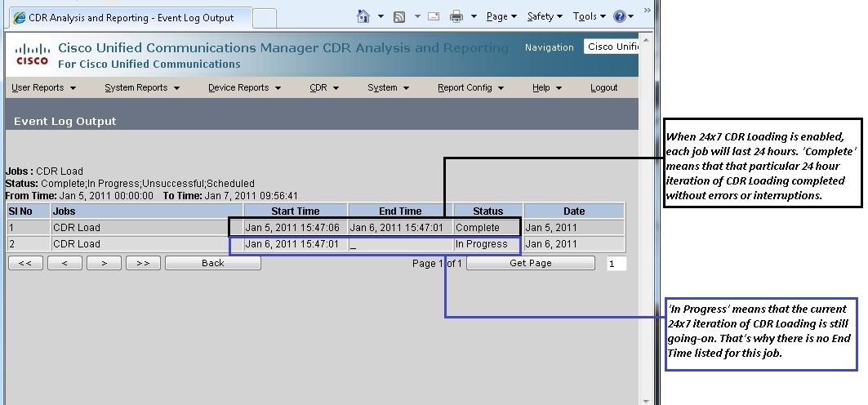
Task: Click the page number input field
Action: tap(617, 264)
